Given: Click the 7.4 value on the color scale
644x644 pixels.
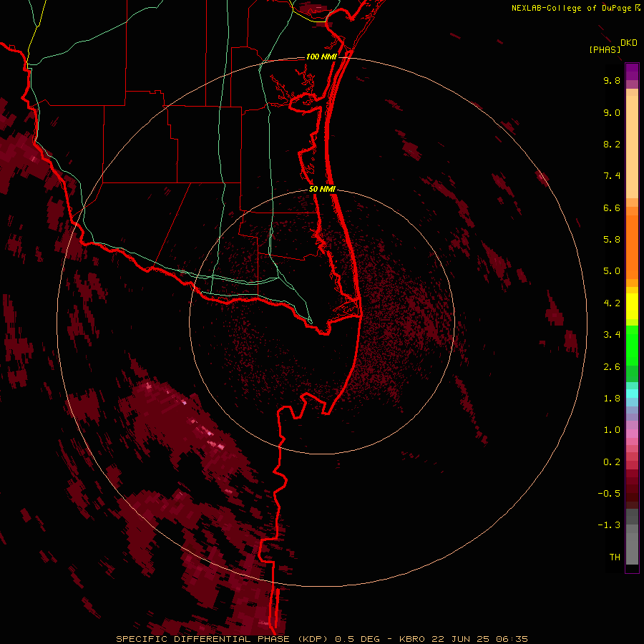Looking at the screenshot, I should pos(612,176).
